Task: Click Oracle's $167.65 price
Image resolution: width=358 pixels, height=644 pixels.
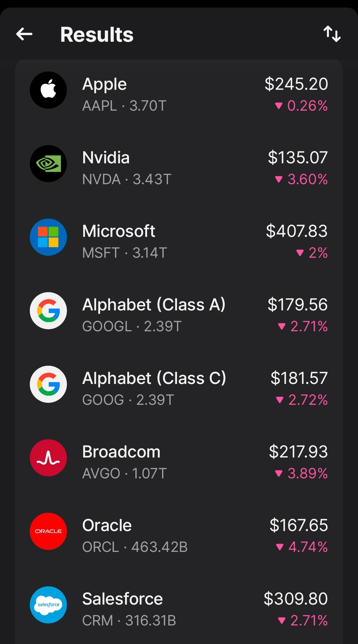Action: click(x=298, y=525)
